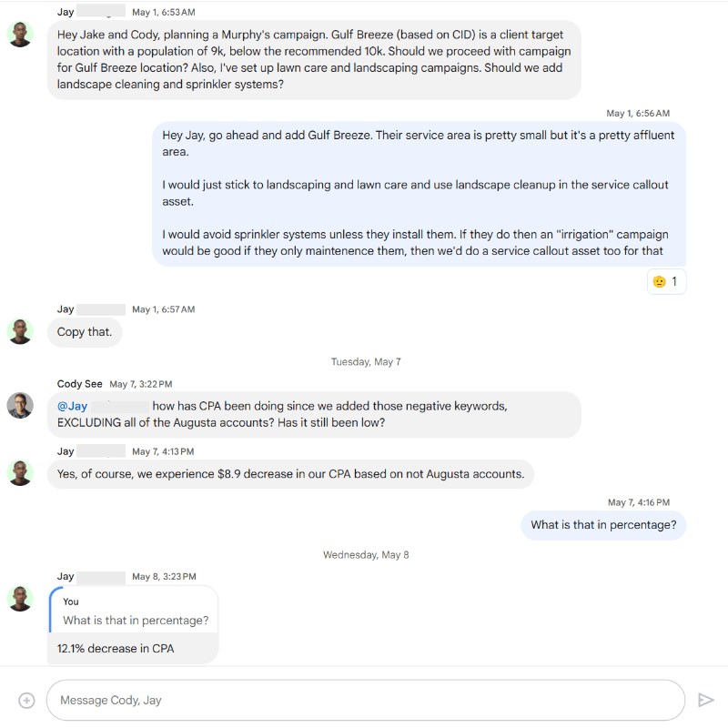
Task: Click the send message arrow icon
Action: 707,700
